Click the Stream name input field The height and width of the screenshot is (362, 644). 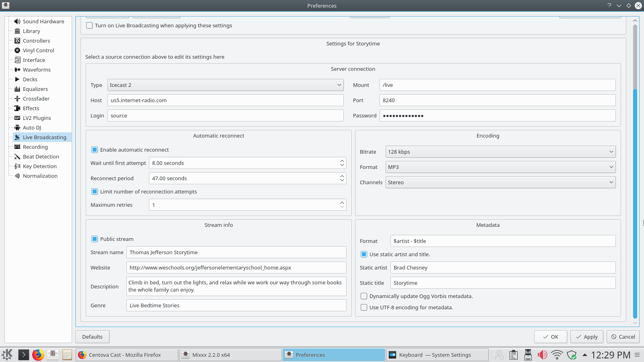[236, 252]
